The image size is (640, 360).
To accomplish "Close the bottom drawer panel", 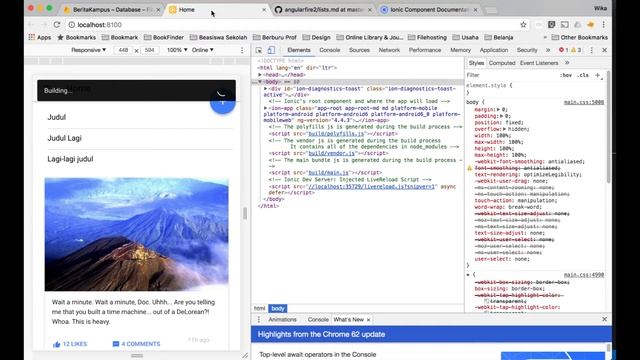I will (604, 319).
